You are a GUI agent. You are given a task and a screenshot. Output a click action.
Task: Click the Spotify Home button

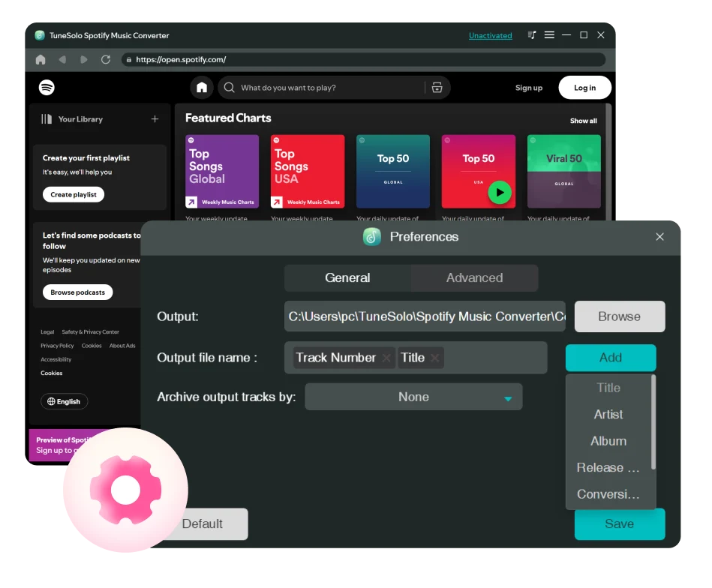click(202, 88)
